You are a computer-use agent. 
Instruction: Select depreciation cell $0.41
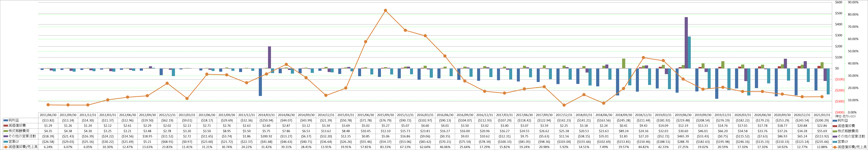point(623,126)
